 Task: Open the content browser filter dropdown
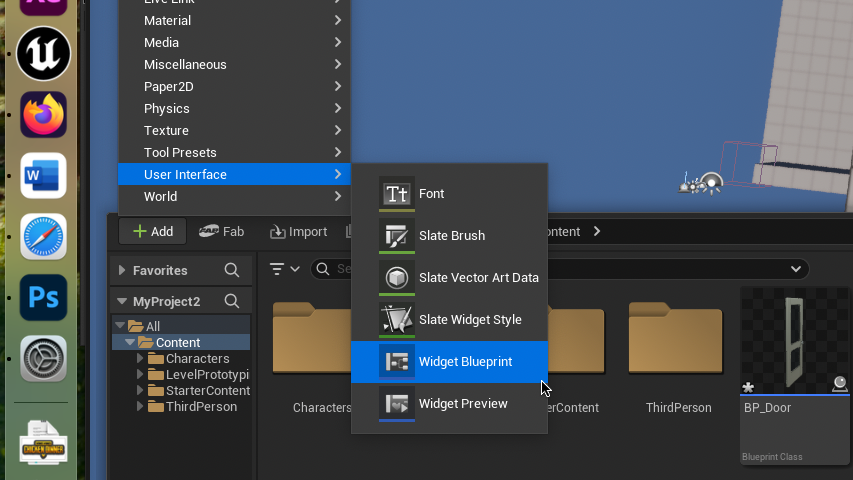(285, 269)
